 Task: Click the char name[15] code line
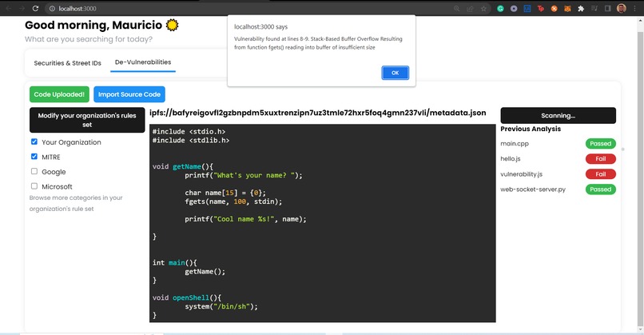tap(225, 193)
